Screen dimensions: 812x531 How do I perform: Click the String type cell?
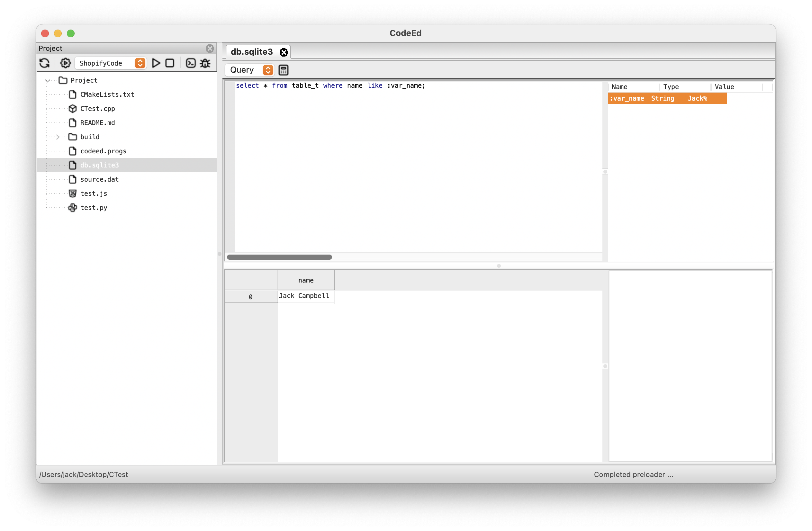pyautogui.click(x=663, y=99)
